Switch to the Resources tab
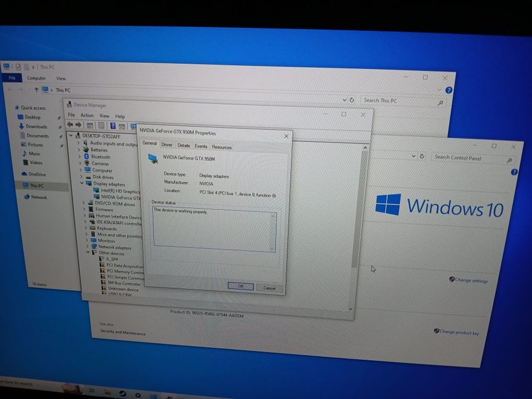This screenshot has height=399, width=532. click(222, 147)
